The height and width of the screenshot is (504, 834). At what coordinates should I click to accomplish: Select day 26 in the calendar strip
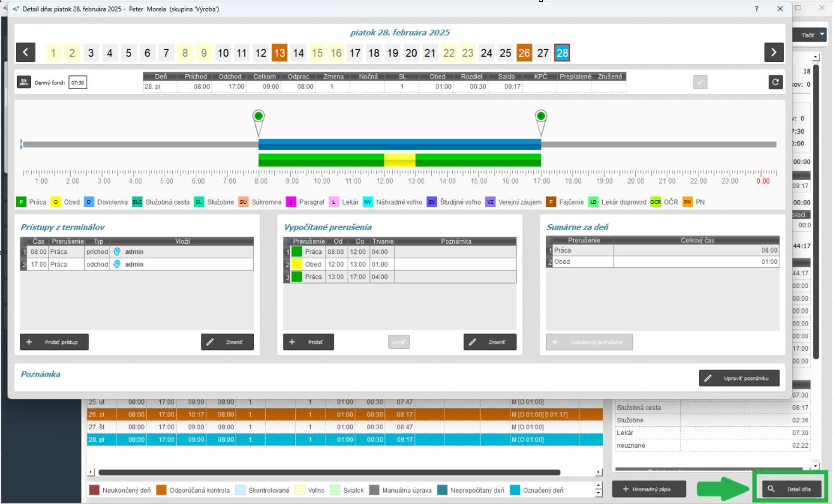pyautogui.click(x=524, y=53)
